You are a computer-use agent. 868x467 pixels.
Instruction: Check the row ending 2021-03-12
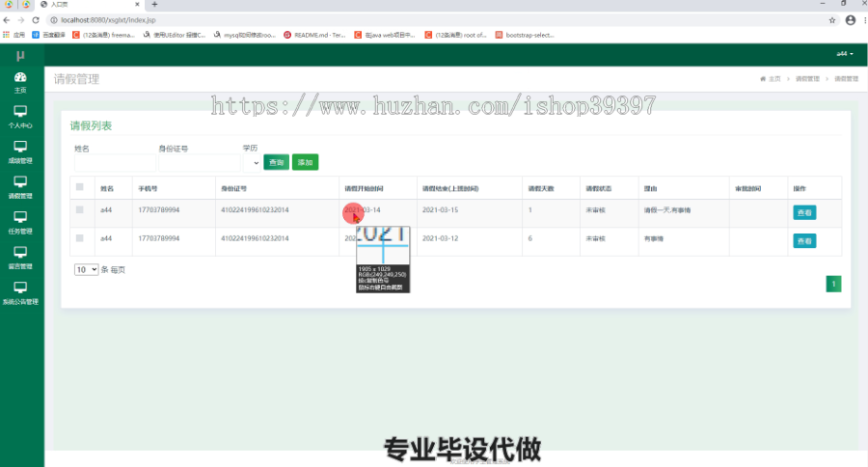click(x=80, y=238)
